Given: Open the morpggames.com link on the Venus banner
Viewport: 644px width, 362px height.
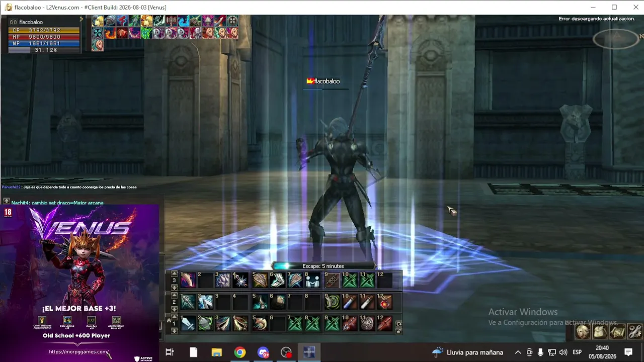Looking at the screenshot, I should click(x=78, y=351).
